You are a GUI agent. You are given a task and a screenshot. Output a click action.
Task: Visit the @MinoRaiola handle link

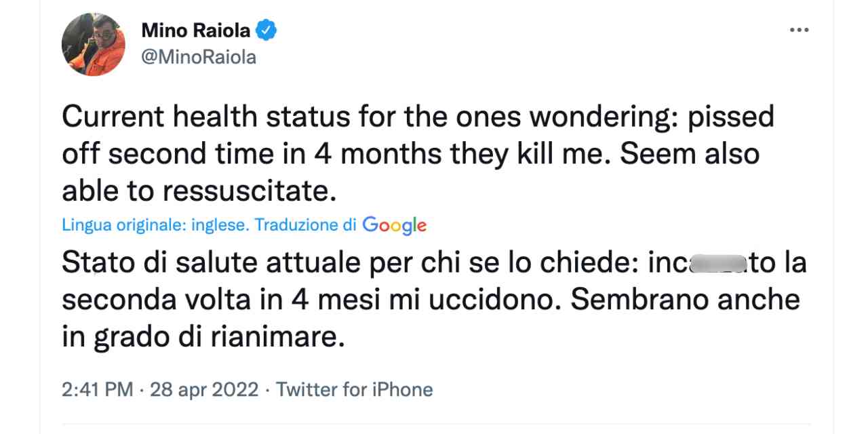pyautogui.click(x=199, y=58)
